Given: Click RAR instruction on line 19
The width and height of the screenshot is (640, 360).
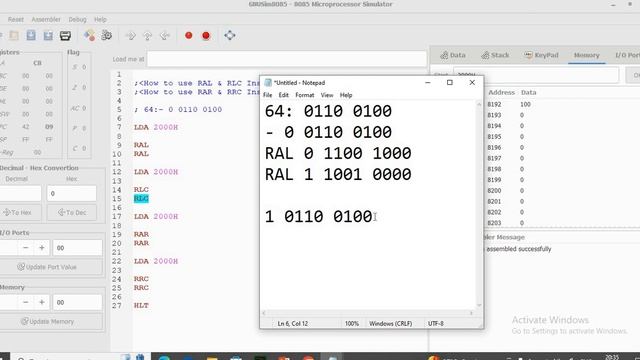Looking at the screenshot, I should click(141, 234).
